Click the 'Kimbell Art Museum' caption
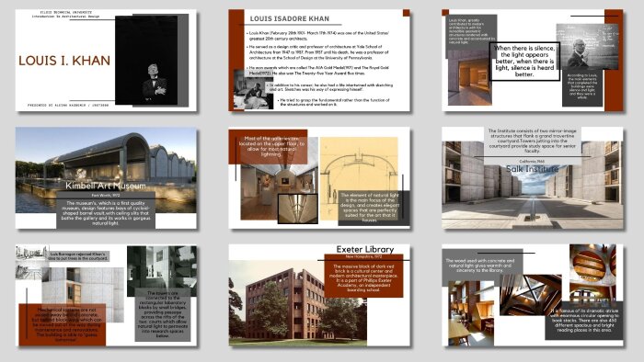The image size is (644, 362). (x=106, y=186)
